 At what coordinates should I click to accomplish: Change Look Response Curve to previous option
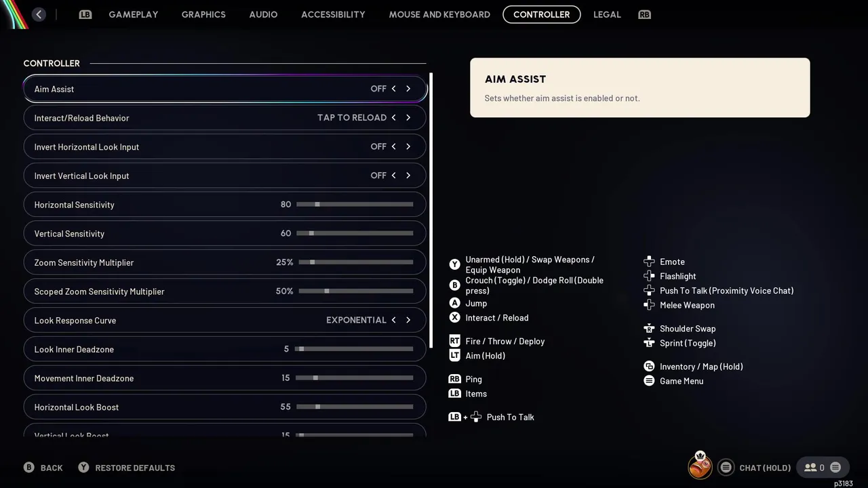click(x=393, y=320)
